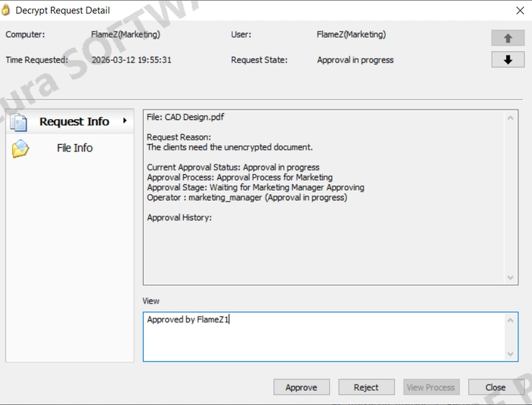Click the "Computer:" label
Image resolution: width=532 pixels, height=405 pixels.
coord(25,35)
